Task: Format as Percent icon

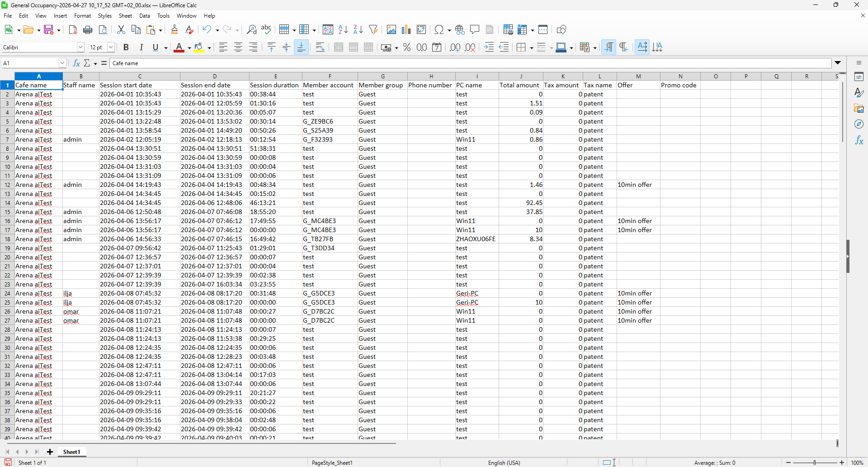Action: (407, 48)
